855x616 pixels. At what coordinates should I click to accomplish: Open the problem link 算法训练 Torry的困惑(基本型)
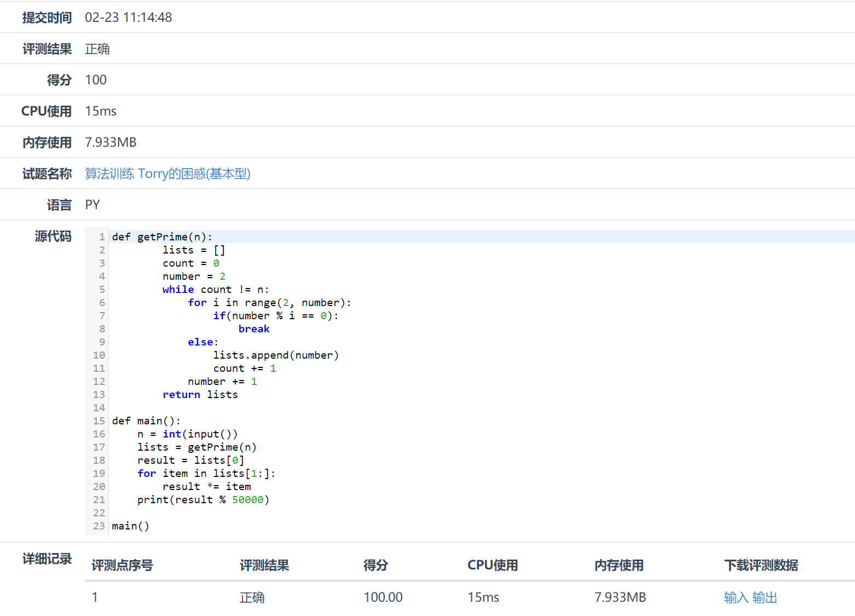pos(167,174)
